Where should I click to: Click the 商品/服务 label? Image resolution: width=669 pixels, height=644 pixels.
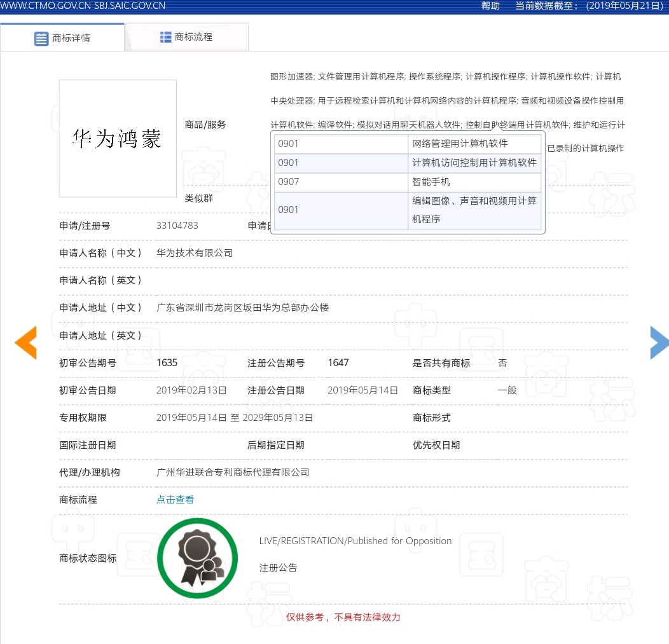(x=205, y=125)
